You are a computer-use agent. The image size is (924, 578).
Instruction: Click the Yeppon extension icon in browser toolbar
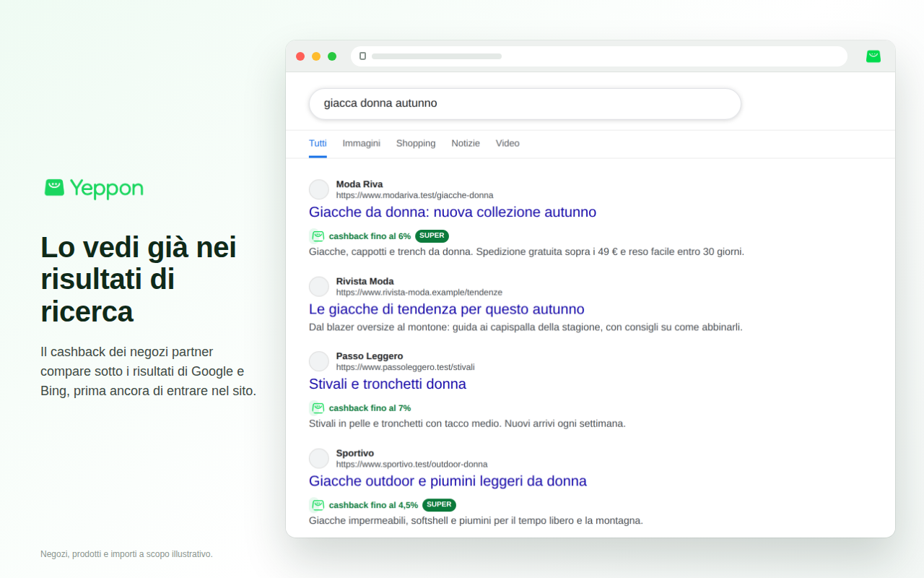coord(873,56)
